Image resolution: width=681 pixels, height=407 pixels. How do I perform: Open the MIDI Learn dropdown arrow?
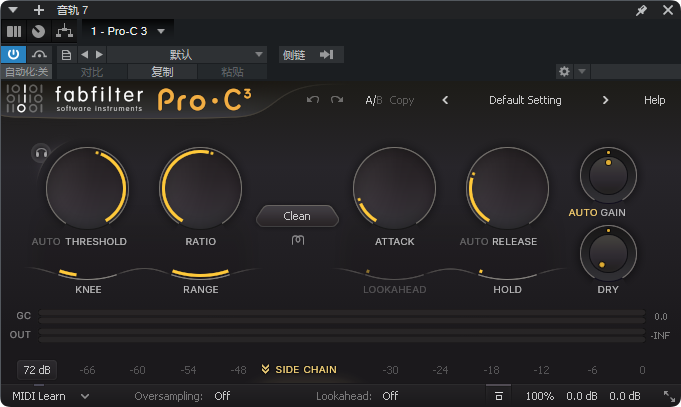click(85, 396)
